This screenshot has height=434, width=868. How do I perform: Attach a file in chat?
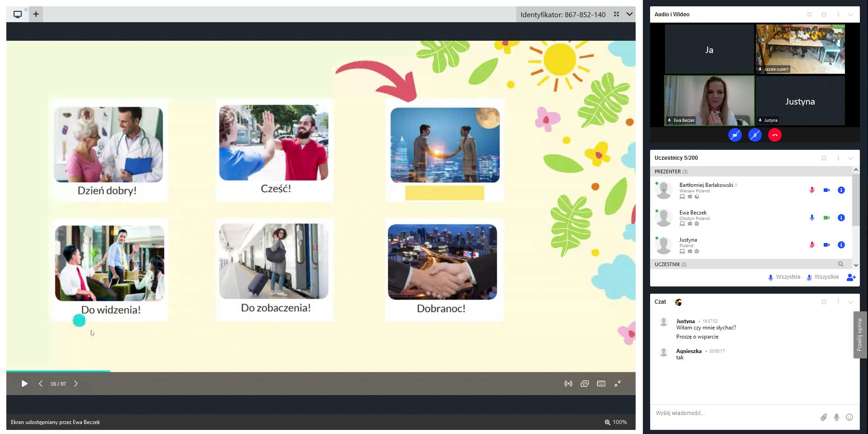(x=823, y=417)
